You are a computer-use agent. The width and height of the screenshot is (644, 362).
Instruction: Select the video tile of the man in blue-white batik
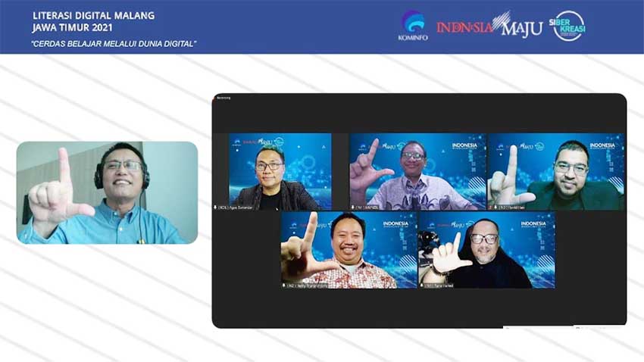point(417,171)
